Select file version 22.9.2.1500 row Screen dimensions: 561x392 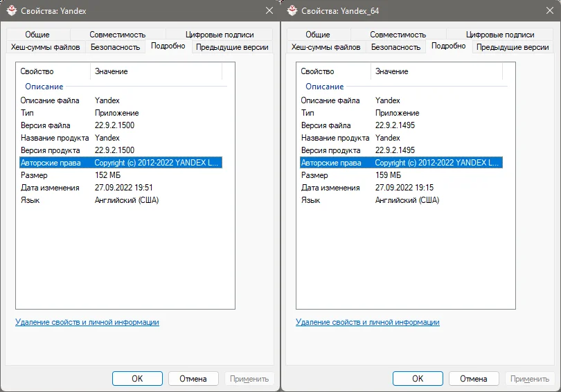pyautogui.click(x=121, y=125)
